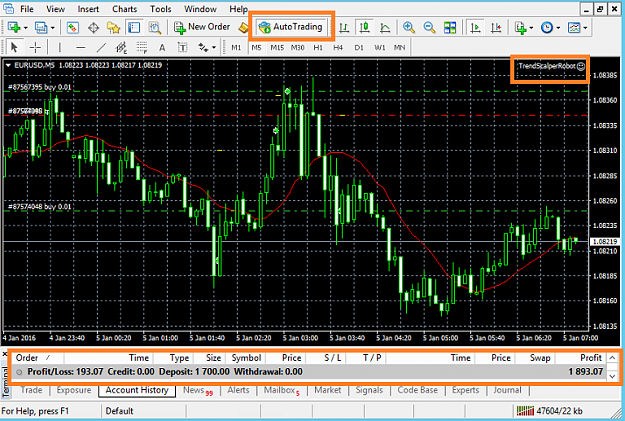Open the Indicators list icon
Screen dimensions: 625x421
coord(521,28)
